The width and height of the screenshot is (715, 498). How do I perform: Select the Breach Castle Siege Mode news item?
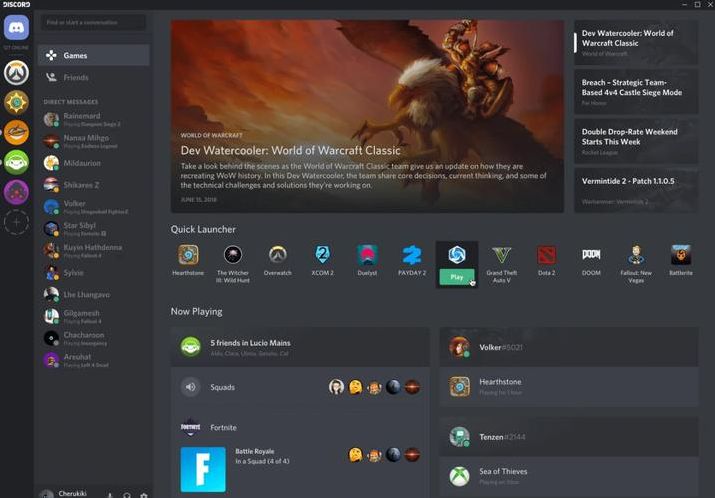pyautogui.click(x=636, y=92)
